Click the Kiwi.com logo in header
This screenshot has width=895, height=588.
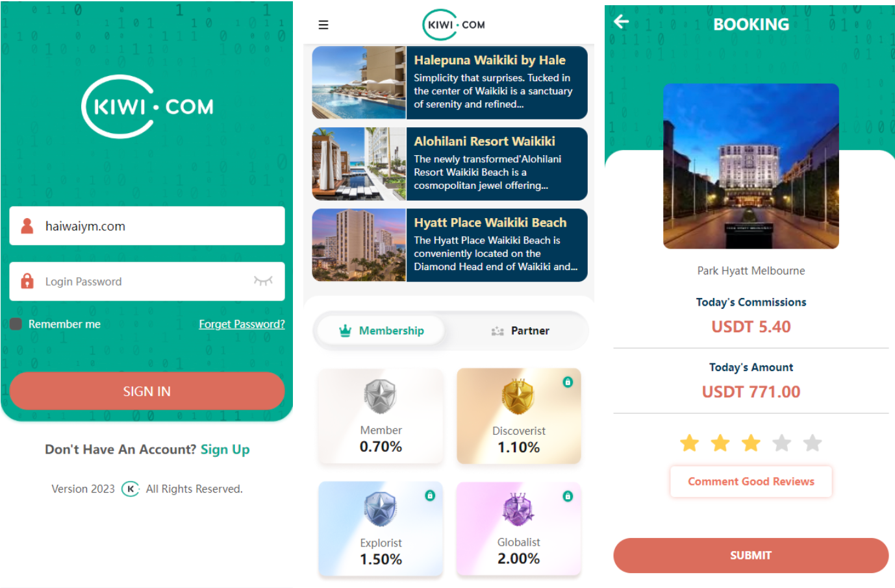coord(453,25)
